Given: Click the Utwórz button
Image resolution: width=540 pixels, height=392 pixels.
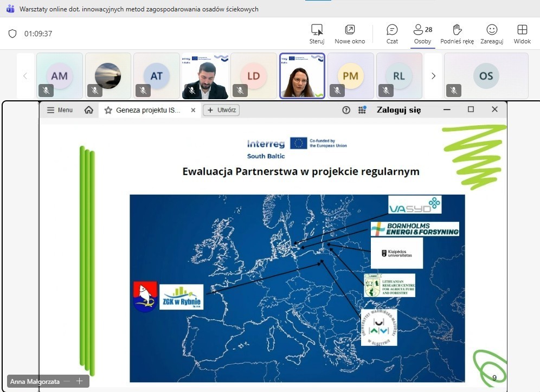Looking at the screenshot, I should pos(221,110).
